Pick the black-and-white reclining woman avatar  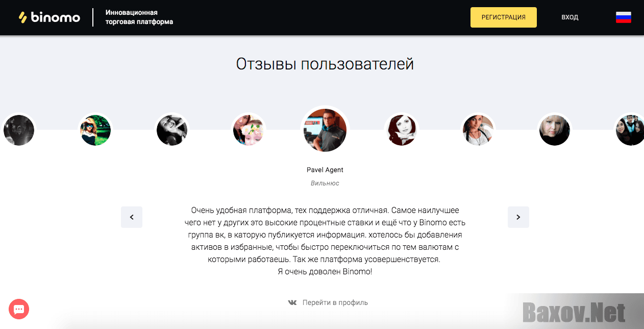[172, 130]
